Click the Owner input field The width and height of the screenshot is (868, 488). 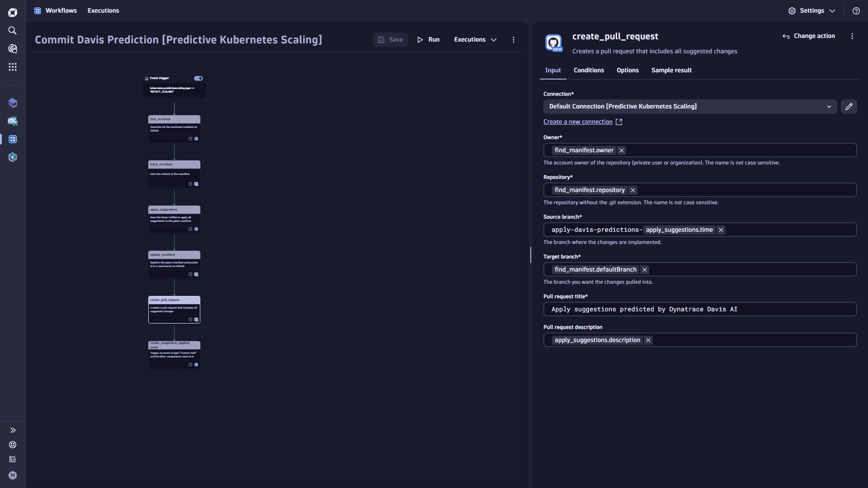pos(700,150)
